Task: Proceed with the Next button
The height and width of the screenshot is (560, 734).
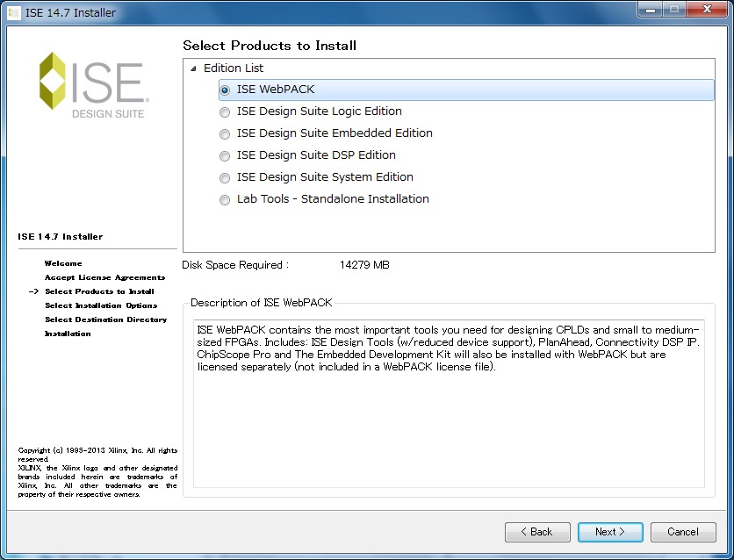Action: [x=610, y=532]
